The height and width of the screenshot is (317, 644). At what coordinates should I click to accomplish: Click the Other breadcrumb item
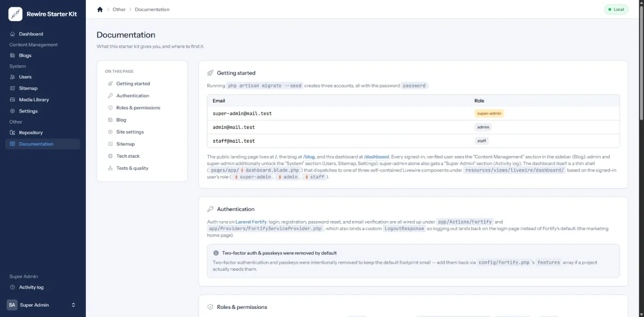119,10
